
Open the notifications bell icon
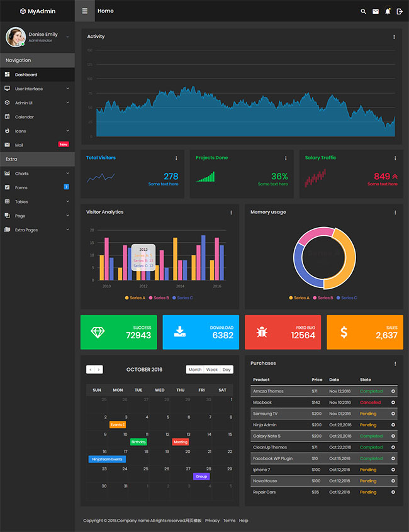click(x=388, y=11)
